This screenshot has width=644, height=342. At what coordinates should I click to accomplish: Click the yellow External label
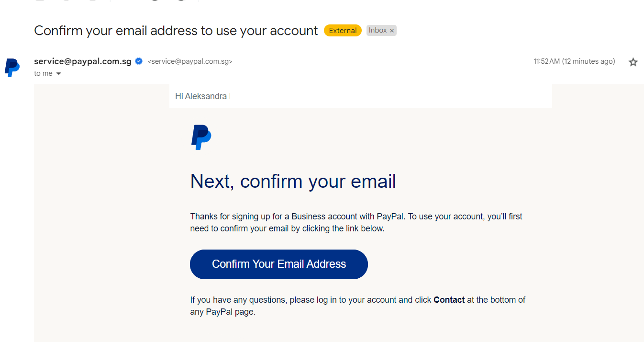tap(343, 31)
